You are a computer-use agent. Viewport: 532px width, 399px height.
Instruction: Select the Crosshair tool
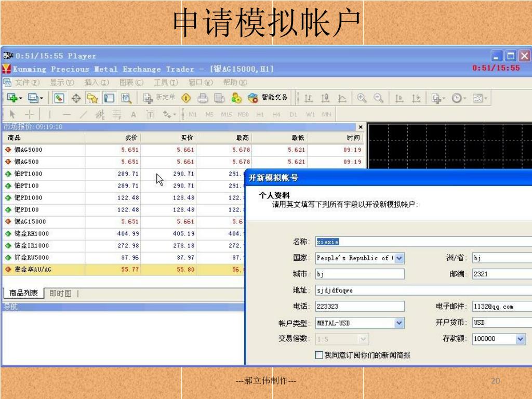tap(30, 114)
